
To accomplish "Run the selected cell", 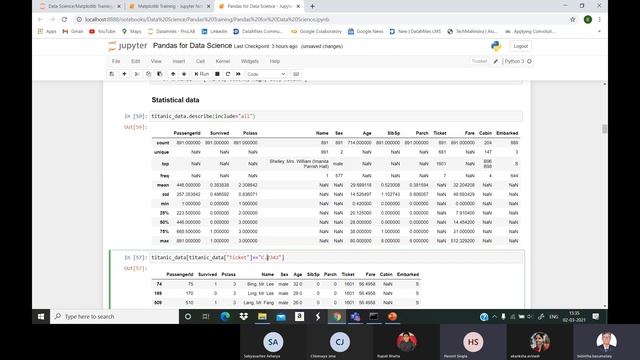I will [202, 74].
